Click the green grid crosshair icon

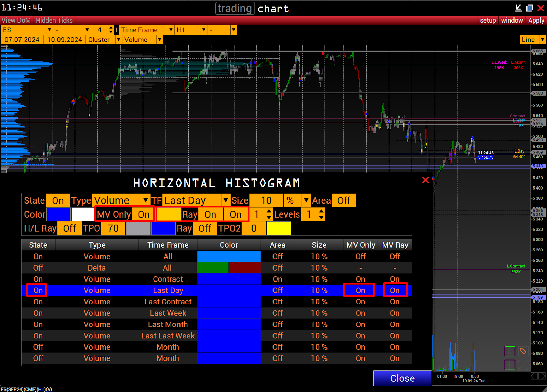pos(509,365)
